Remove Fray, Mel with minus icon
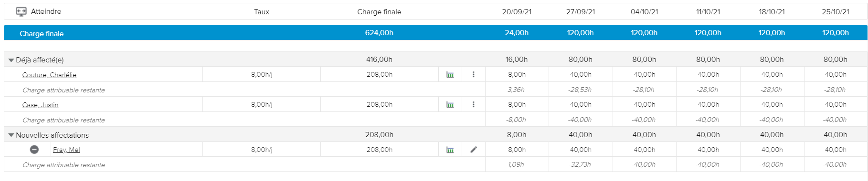 click(34, 150)
